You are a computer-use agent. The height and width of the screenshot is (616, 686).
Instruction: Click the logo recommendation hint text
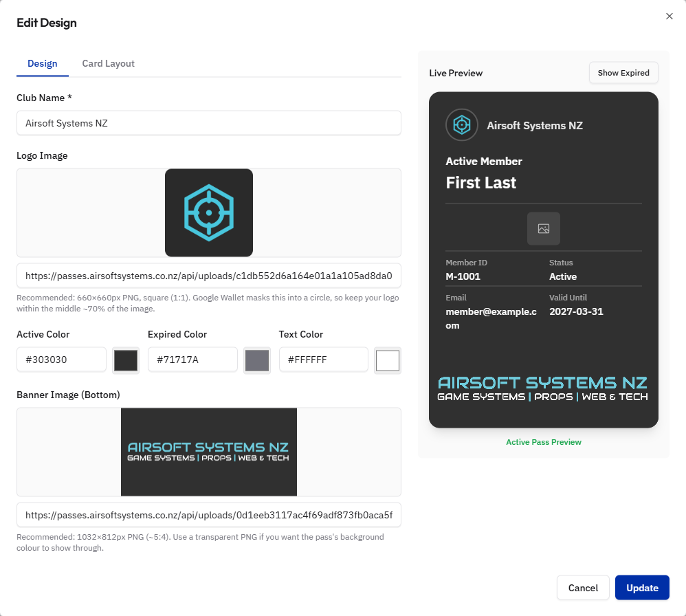click(x=208, y=302)
